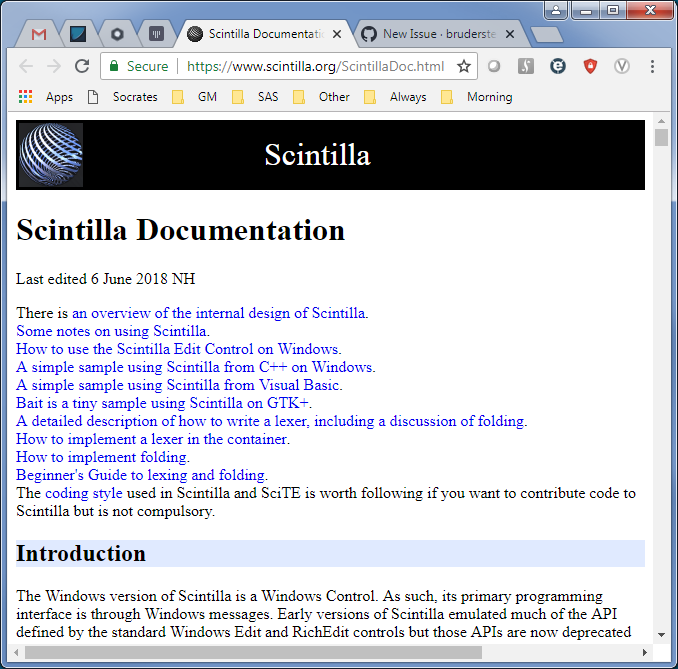The height and width of the screenshot is (669, 678).
Task: Expand the GM bookmarks folder
Action: pyautogui.click(x=195, y=97)
